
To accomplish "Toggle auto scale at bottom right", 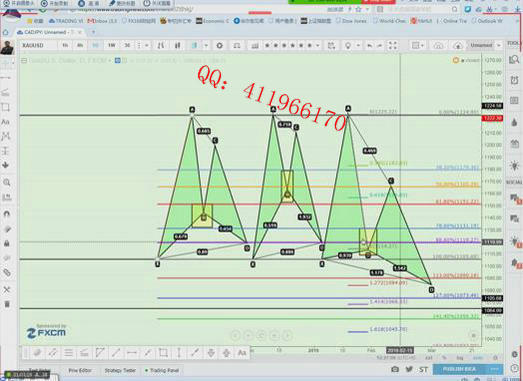I will tap(478, 358).
